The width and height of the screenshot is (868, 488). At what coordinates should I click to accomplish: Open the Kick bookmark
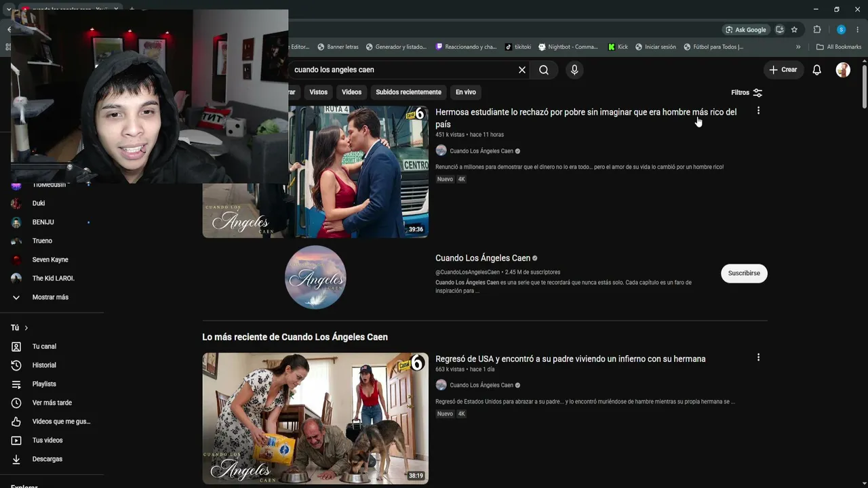coord(618,47)
